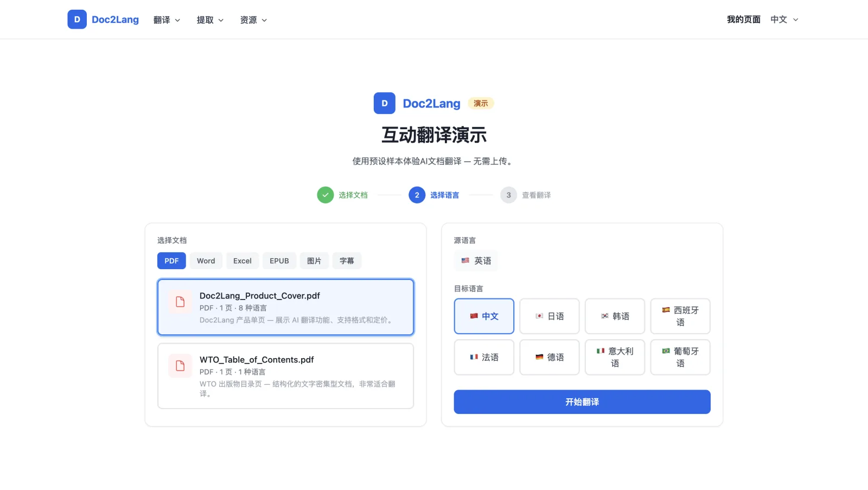Click the Doc2Lang logo icon in navbar
The image size is (868, 490).
[x=77, y=20]
